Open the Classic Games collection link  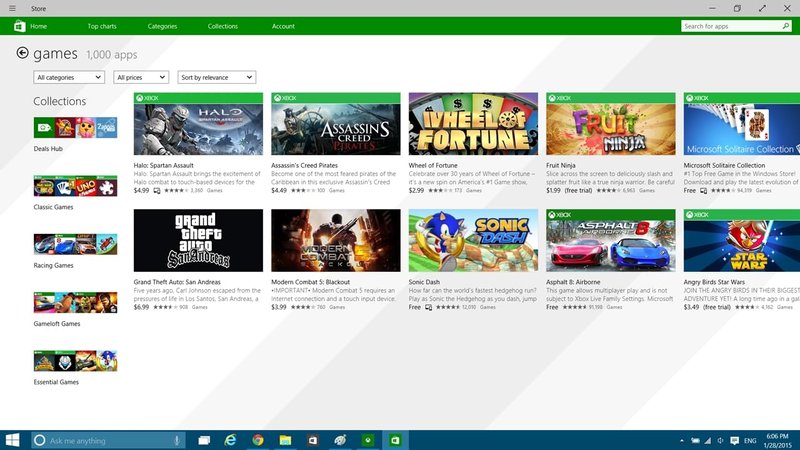[54, 207]
